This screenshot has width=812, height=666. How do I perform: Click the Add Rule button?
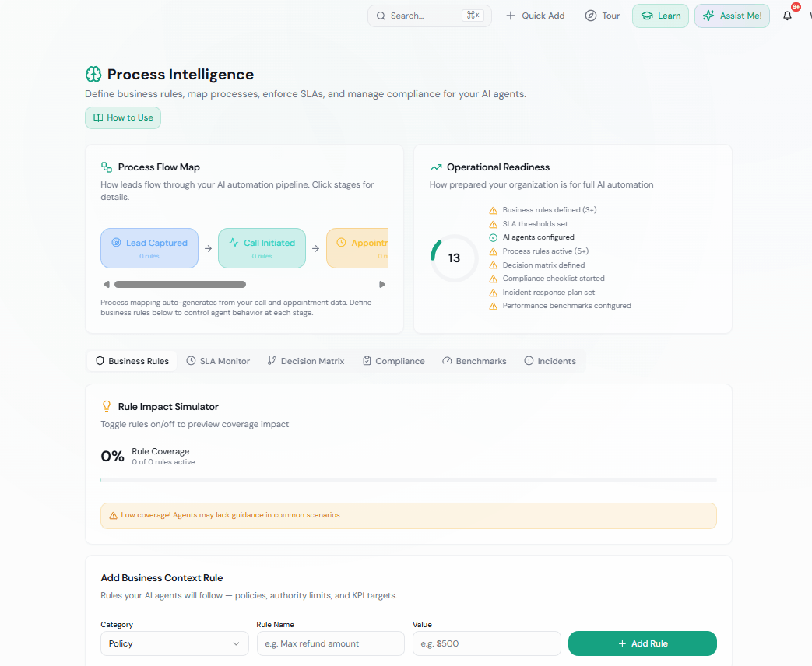coord(642,643)
